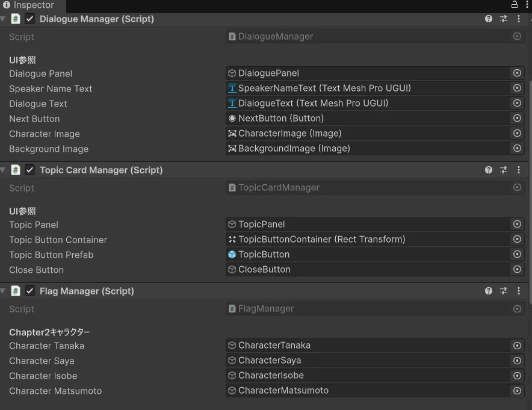Image resolution: width=532 pixels, height=410 pixels.
Task: Open presets for Flag Manager component
Action: [x=504, y=291]
